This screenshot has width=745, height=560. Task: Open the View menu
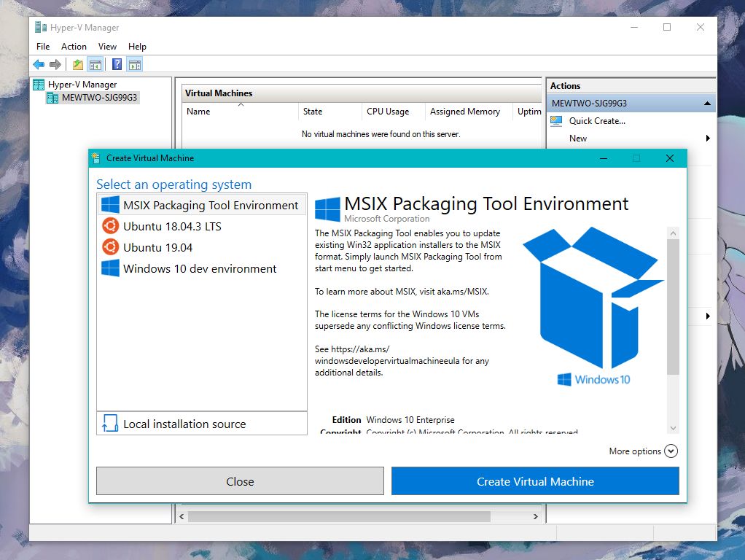pos(107,47)
